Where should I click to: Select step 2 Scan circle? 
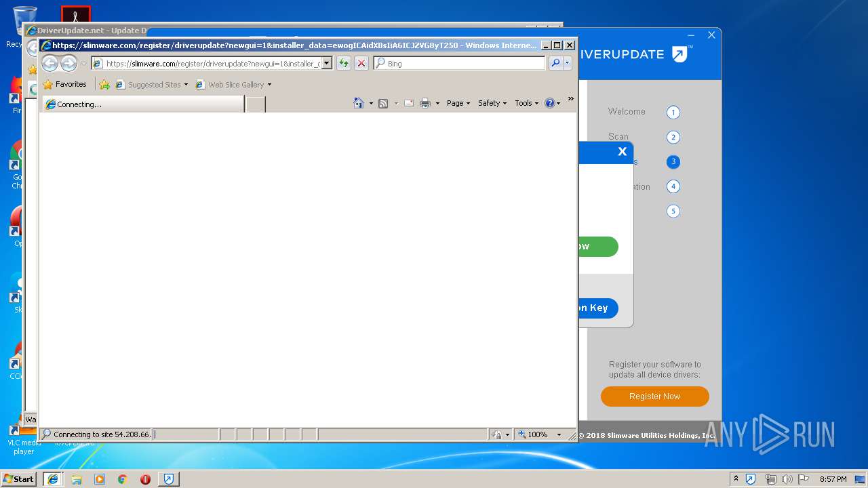click(673, 137)
